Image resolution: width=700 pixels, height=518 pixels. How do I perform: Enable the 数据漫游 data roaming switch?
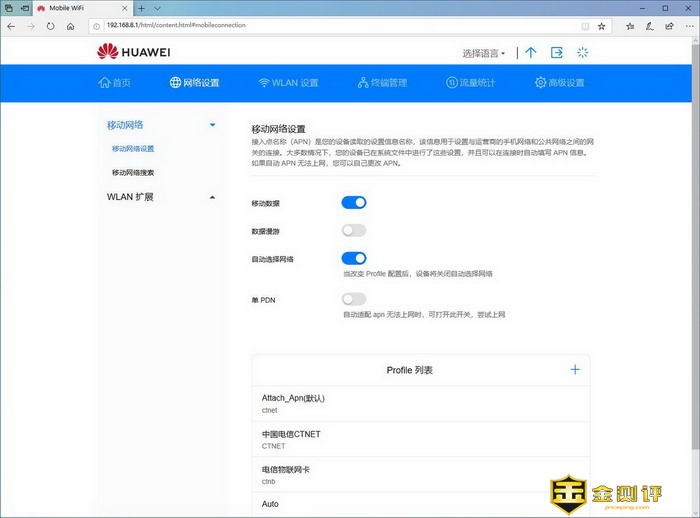[354, 230]
